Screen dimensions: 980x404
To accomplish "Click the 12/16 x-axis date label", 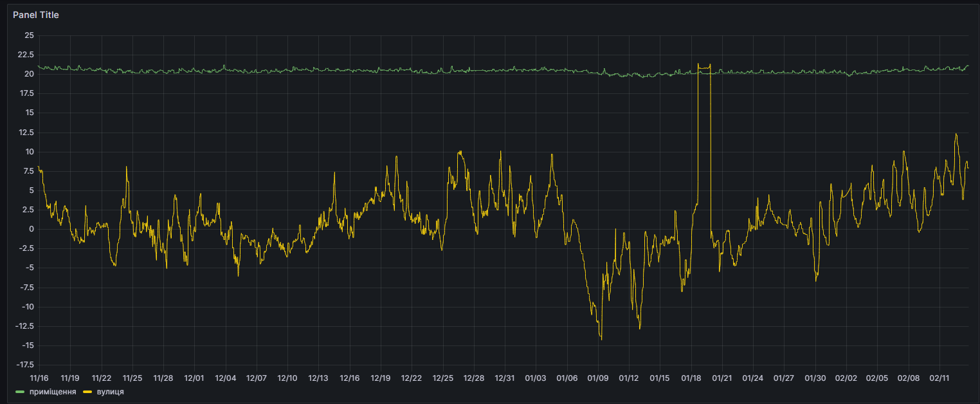I will [x=350, y=378].
